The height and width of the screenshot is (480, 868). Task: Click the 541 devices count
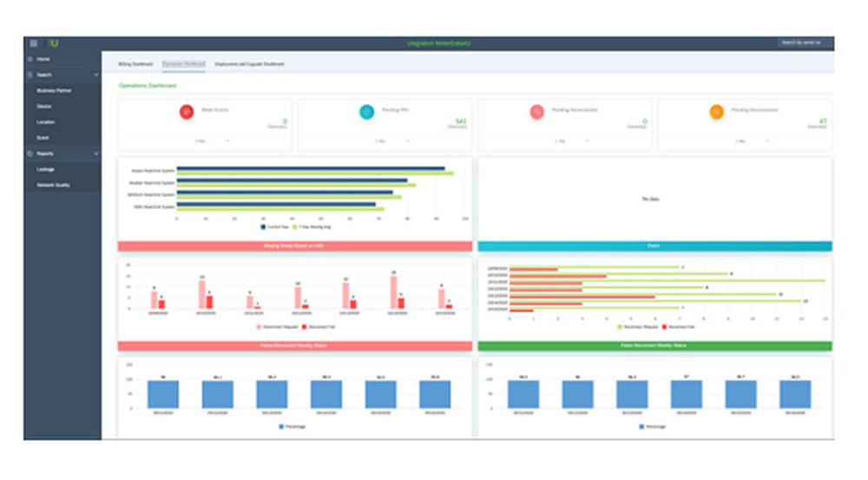[x=461, y=121]
